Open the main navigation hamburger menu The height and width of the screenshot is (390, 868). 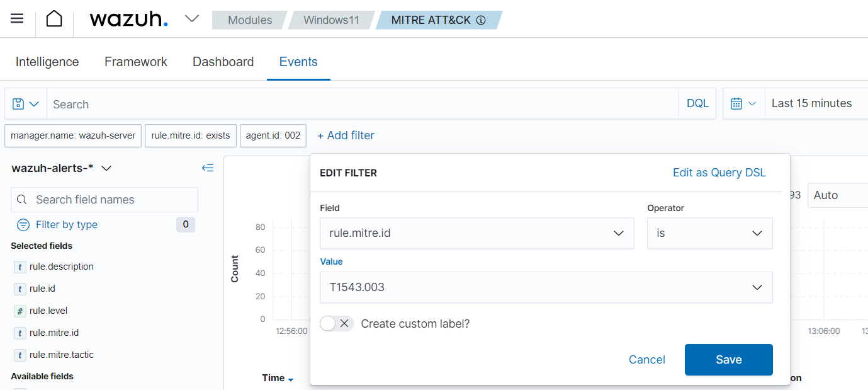point(16,18)
